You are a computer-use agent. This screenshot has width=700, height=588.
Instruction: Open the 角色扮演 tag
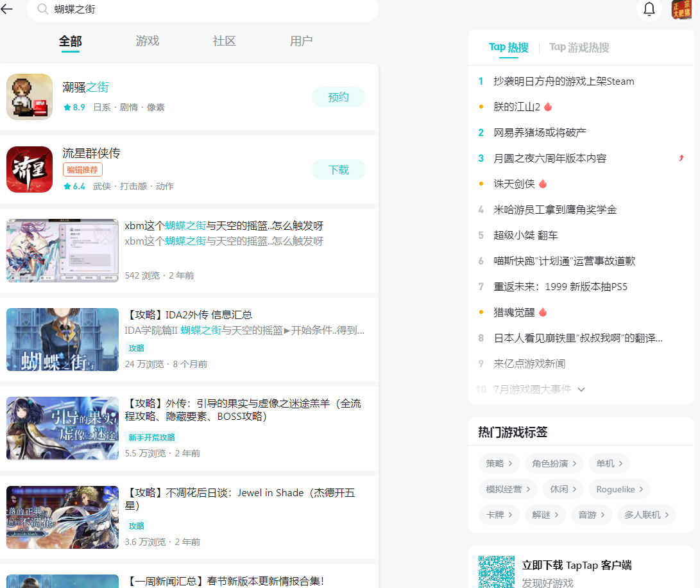point(554,463)
